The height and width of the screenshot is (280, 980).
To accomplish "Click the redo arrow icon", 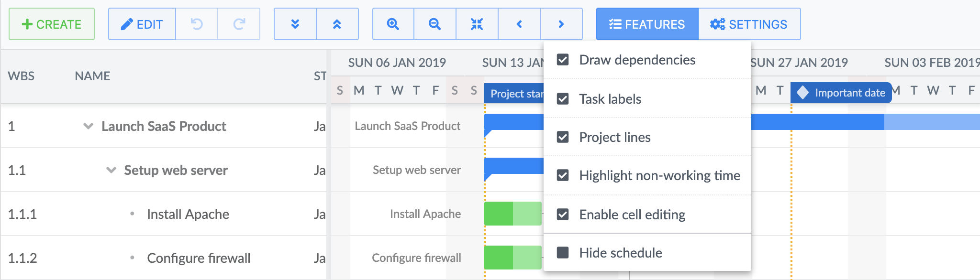I will click(x=239, y=24).
